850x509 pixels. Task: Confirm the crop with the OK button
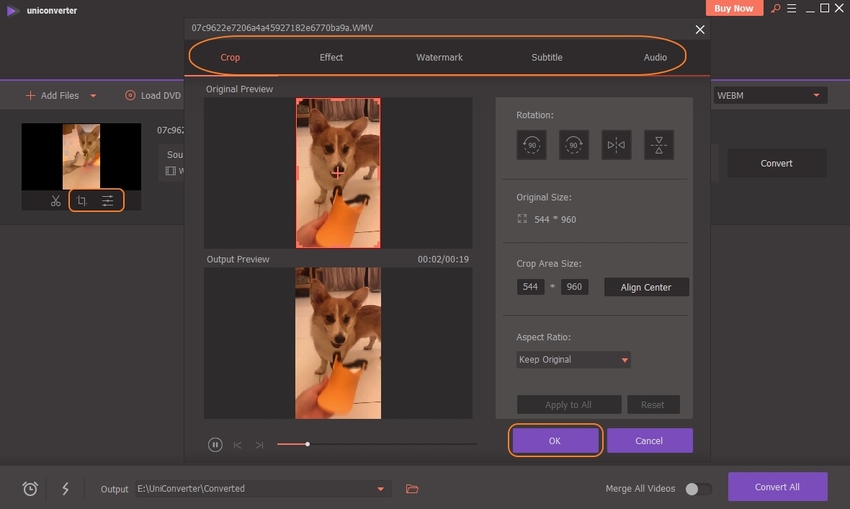coord(555,440)
